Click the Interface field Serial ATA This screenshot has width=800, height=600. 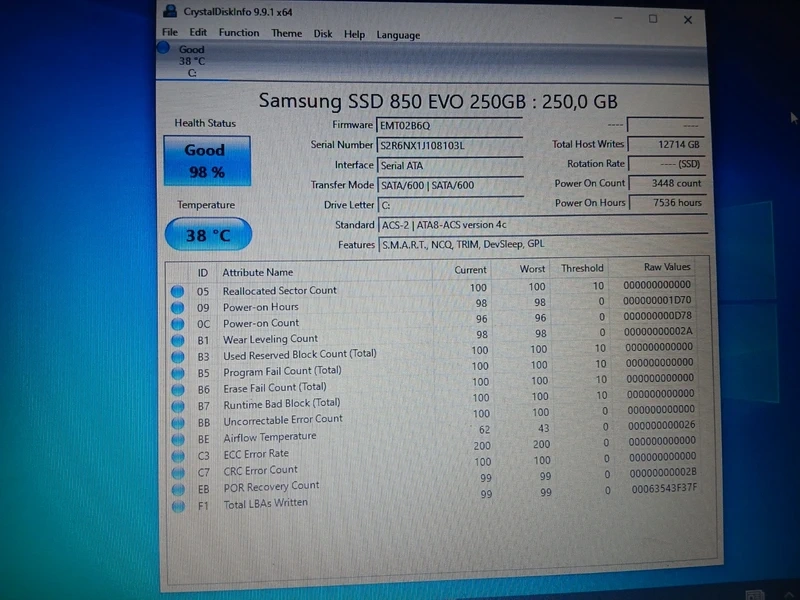point(450,165)
